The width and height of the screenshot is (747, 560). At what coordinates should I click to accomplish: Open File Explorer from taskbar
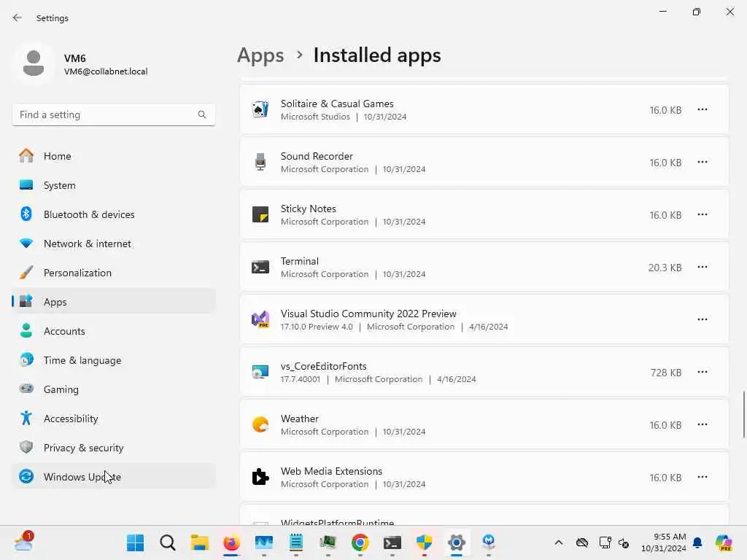click(200, 542)
